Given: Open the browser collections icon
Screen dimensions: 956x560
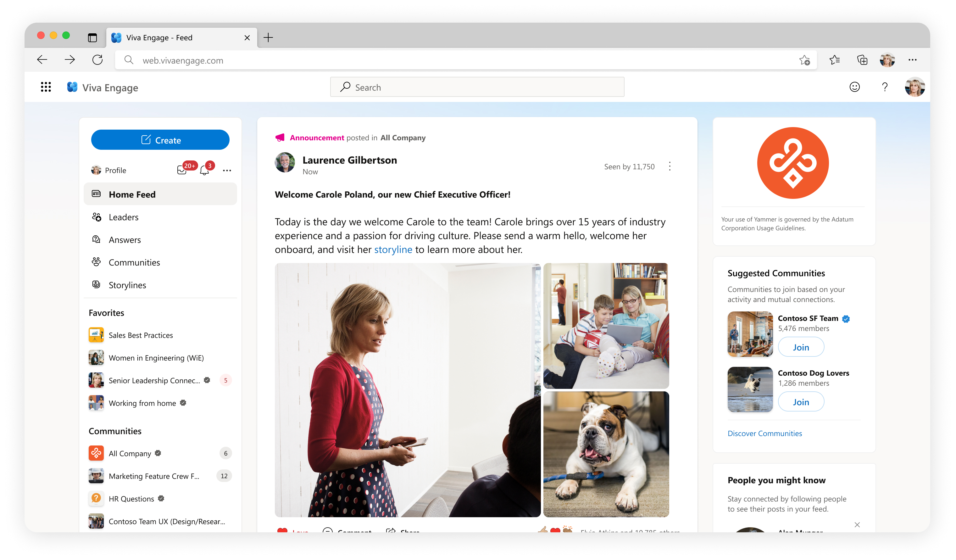Looking at the screenshot, I should tap(862, 60).
